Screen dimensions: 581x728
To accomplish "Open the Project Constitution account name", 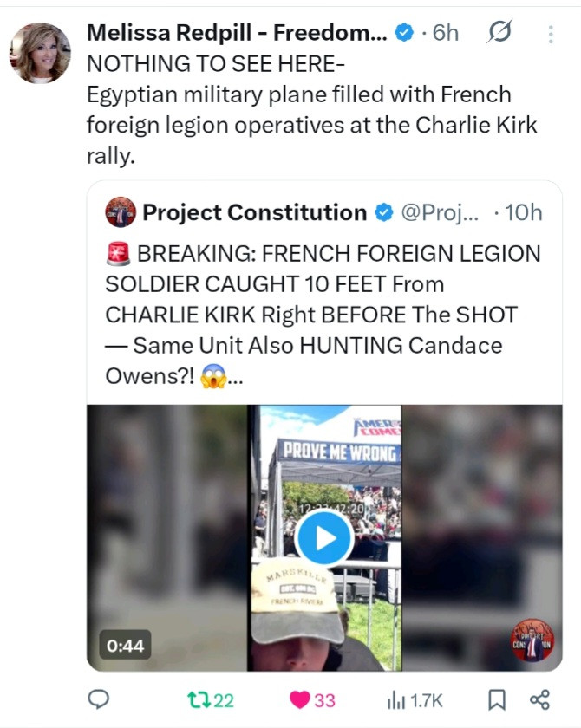I will click(x=254, y=212).
